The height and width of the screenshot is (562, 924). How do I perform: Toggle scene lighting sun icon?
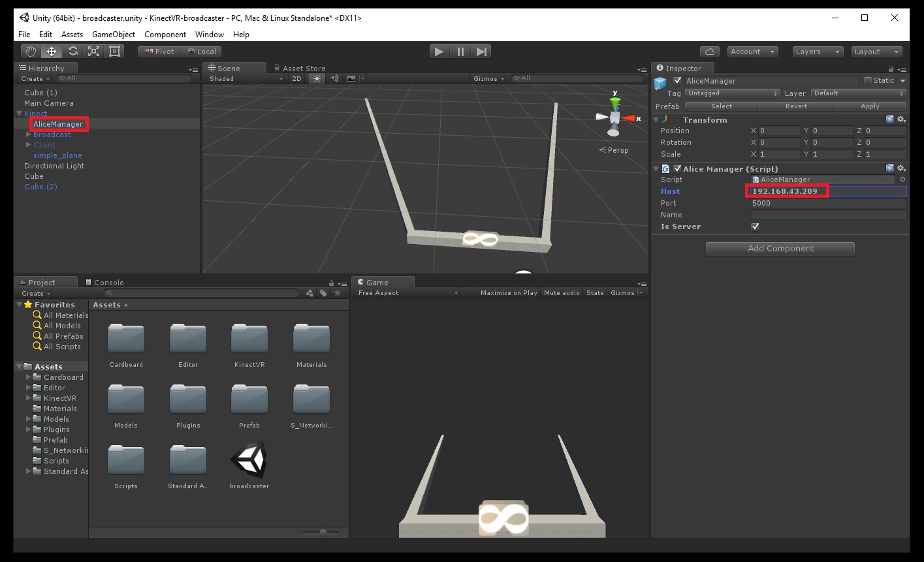(x=317, y=78)
